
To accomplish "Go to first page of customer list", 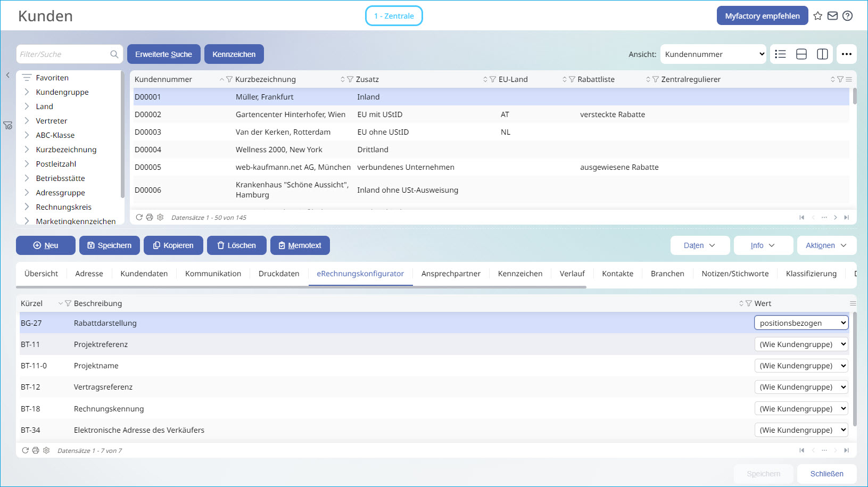I will pos(802,217).
